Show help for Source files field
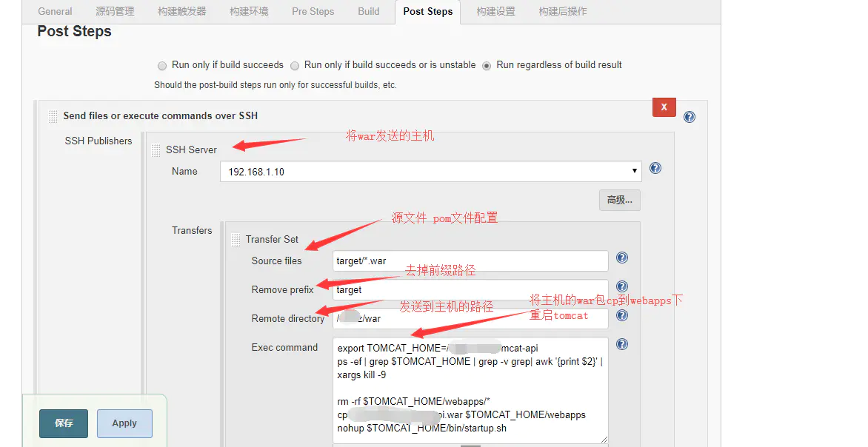Screen dimensions: 868x447 (x=622, y=258)
